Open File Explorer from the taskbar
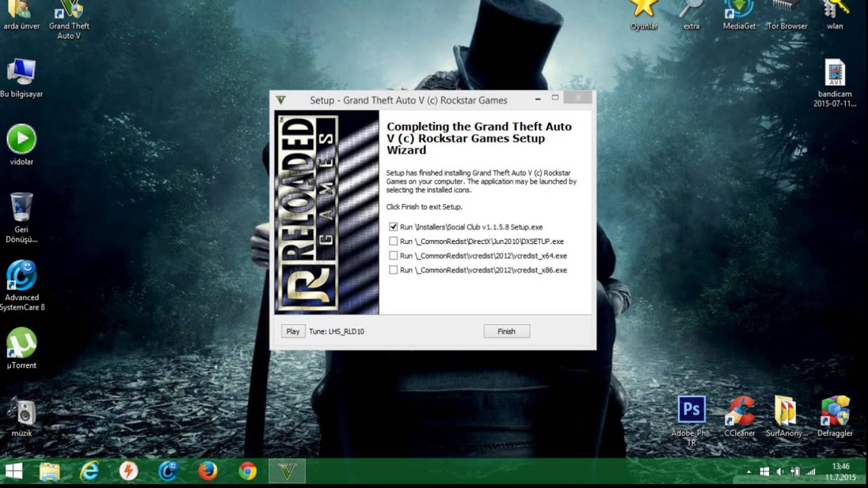Viewport: 868px width, 488px height. click(50, 471)
